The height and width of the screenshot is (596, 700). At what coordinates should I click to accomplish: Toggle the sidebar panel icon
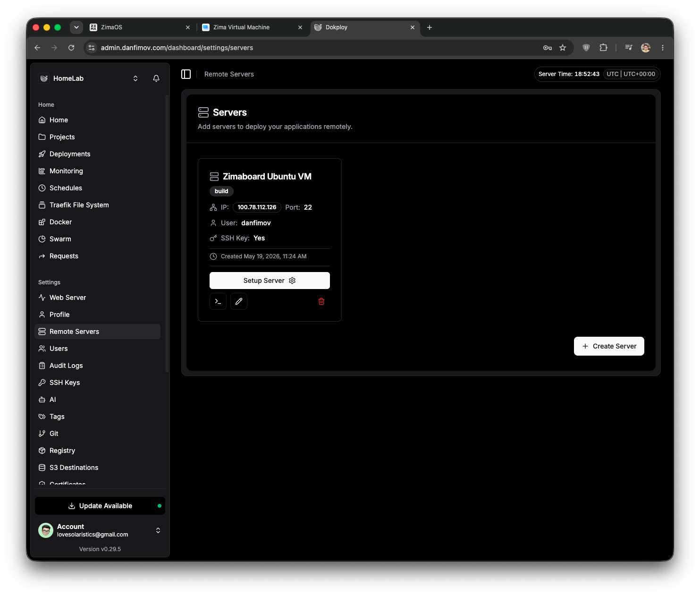pos(186,74)
